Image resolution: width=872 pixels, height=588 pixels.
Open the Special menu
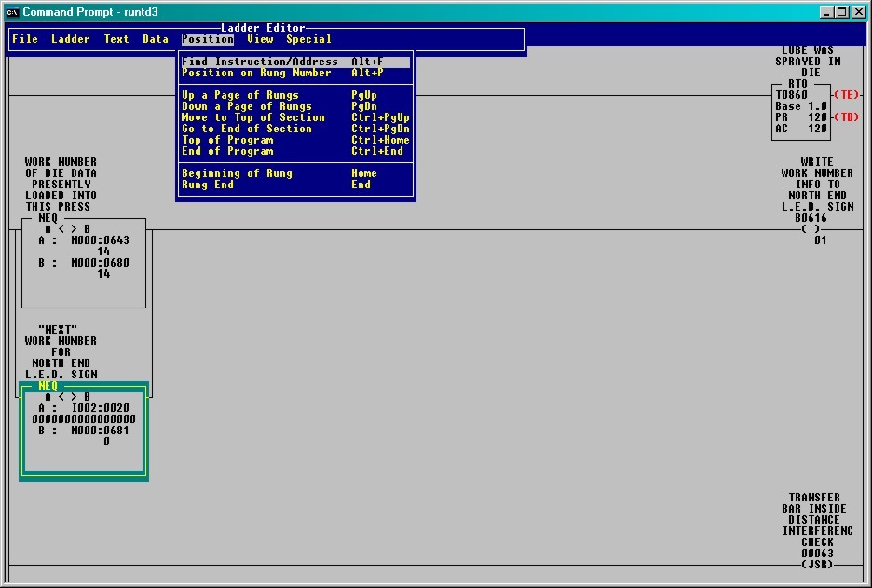click(x=307, y=39)
